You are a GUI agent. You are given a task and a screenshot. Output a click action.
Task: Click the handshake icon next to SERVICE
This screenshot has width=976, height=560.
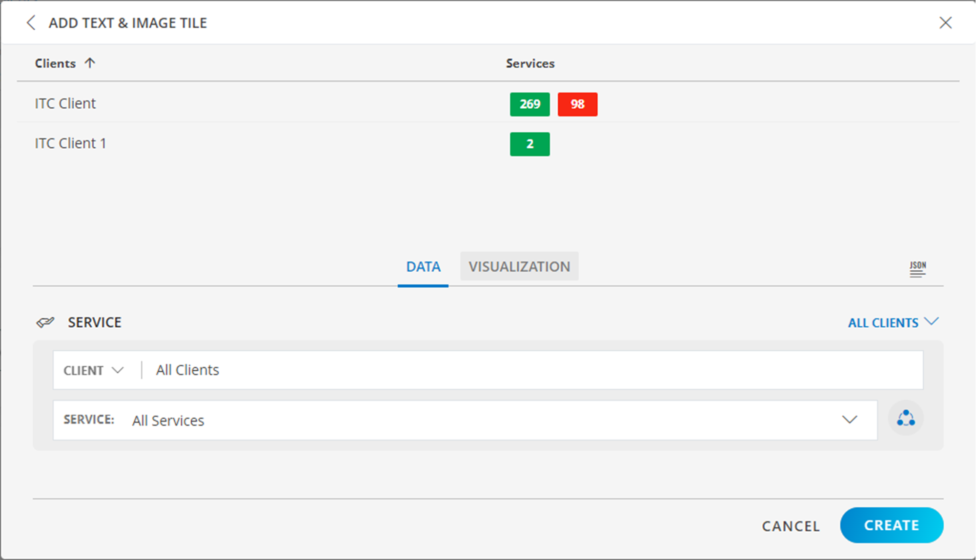pyautogui.click(x=45, y=321)
